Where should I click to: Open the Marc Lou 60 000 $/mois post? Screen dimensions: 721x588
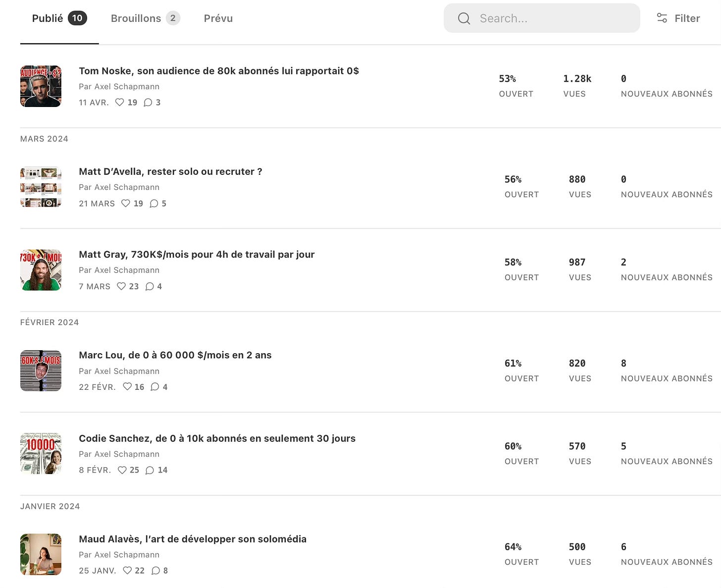click(175, 355)
